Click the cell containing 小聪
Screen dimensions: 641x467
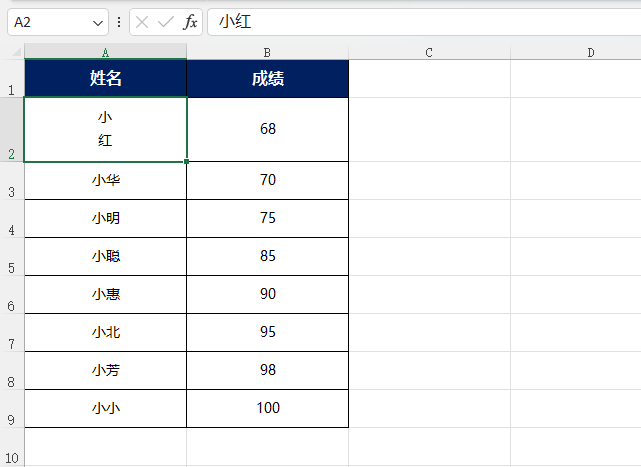point(105,257)
